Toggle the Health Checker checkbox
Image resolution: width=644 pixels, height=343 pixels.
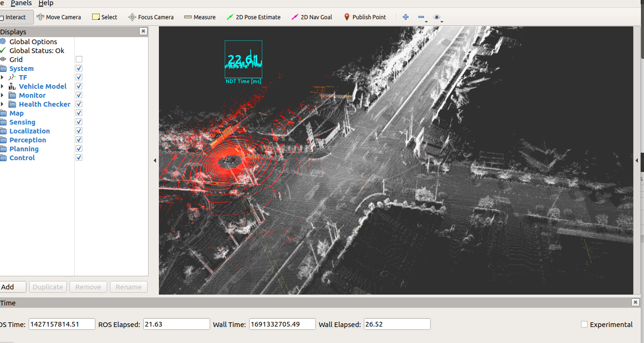click(79, 104)
